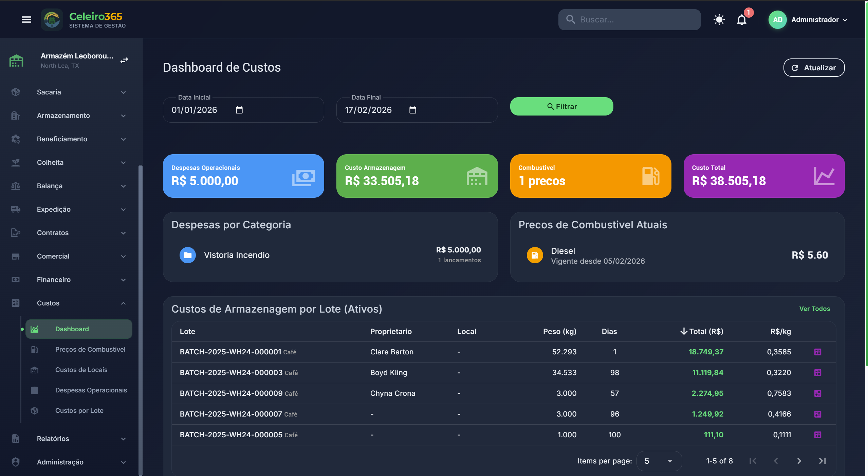Open Preços de Combustível submenu item
Screen dimensions: 868x476
tap(90, 349)
